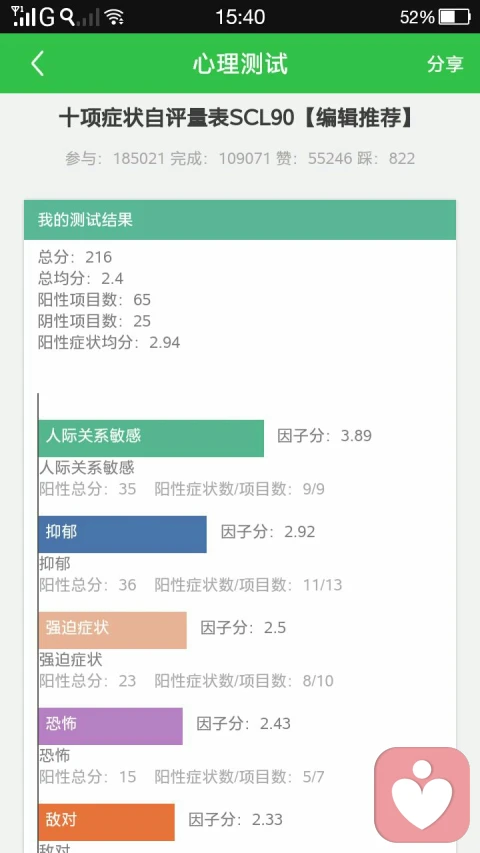Tap the 因子分:3.89 score label
The image size is (480, 853).
pyautogui.click(x=324, y=436)
